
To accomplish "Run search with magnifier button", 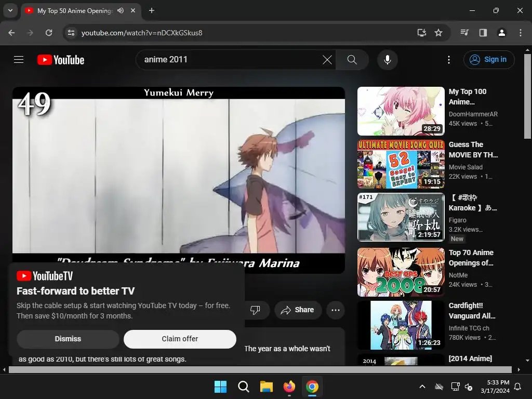I will [x=352, y=60].
